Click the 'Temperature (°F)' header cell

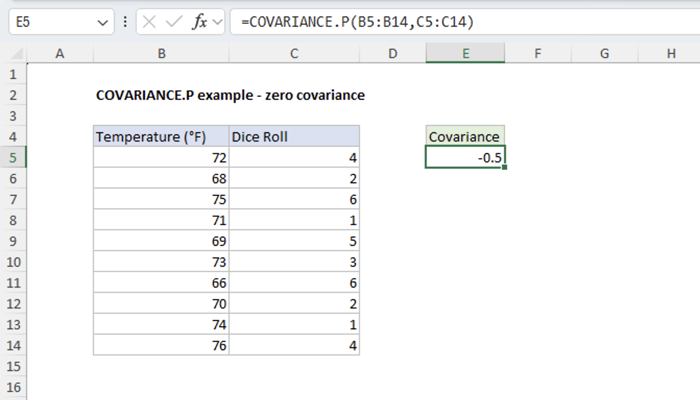[161, 137]
